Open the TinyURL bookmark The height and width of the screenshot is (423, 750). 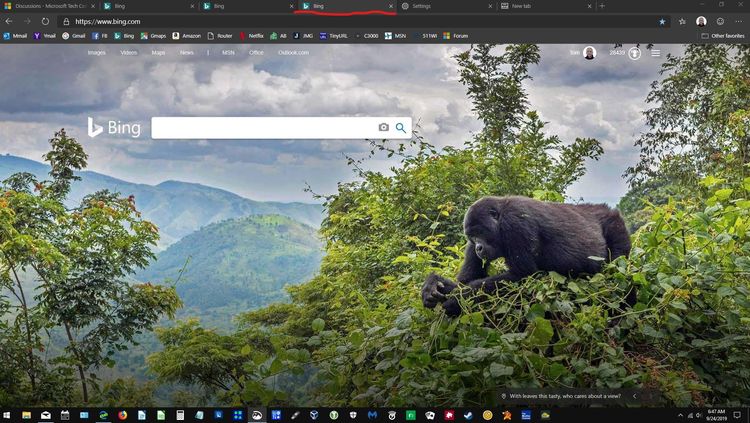[x=334, y=36]
